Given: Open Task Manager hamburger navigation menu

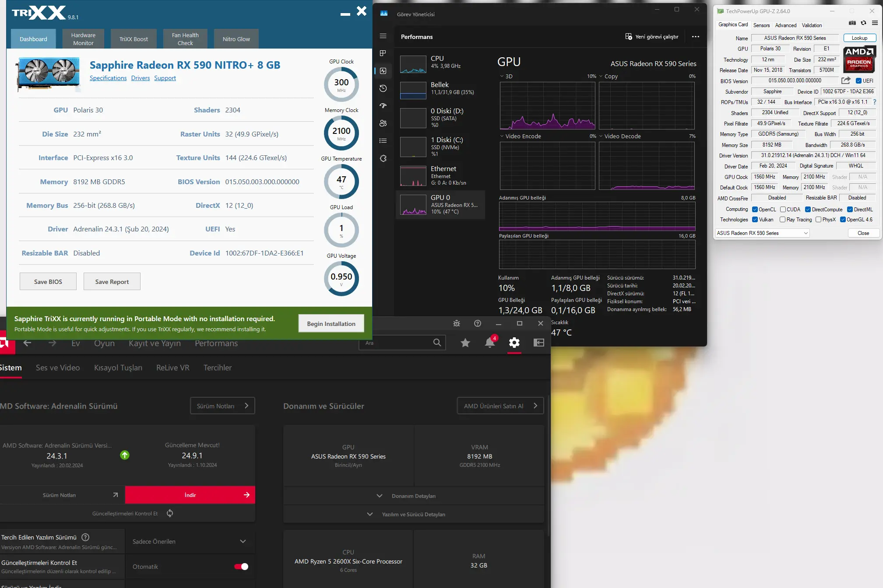Looking at the screenshot, I should (383, 36).
